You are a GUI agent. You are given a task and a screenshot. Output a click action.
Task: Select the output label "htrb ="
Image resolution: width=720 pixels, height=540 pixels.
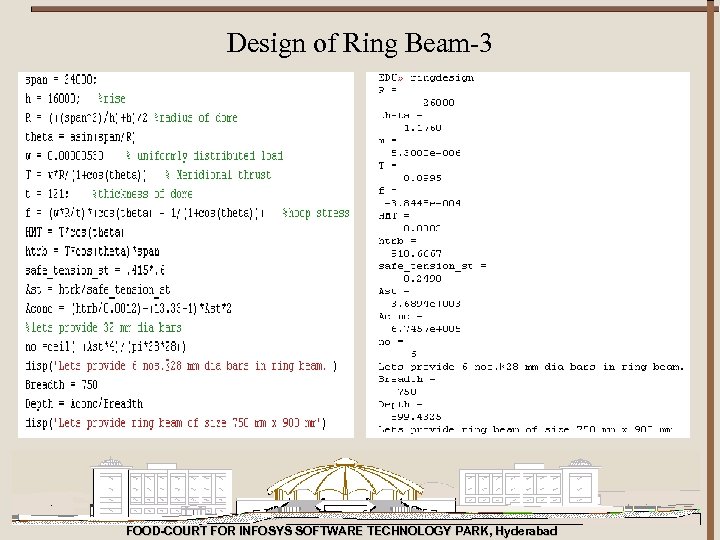(x=397, y=241)
